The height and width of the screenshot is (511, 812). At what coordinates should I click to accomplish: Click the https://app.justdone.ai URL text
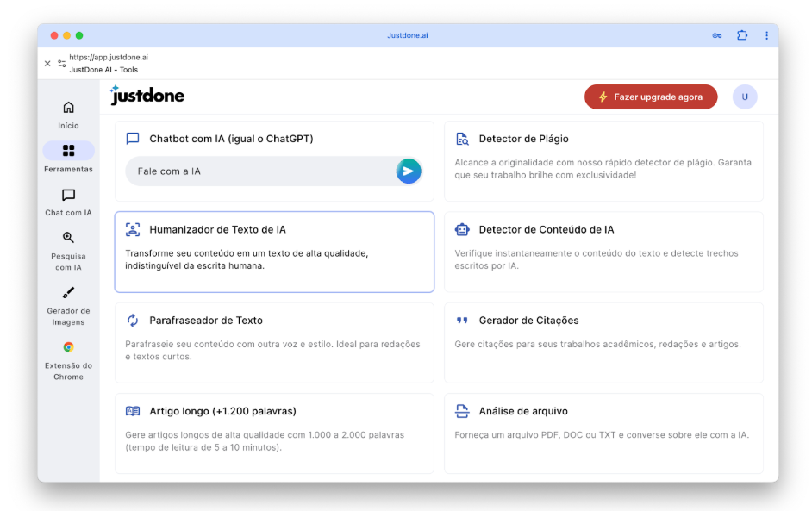pos(109,58)
